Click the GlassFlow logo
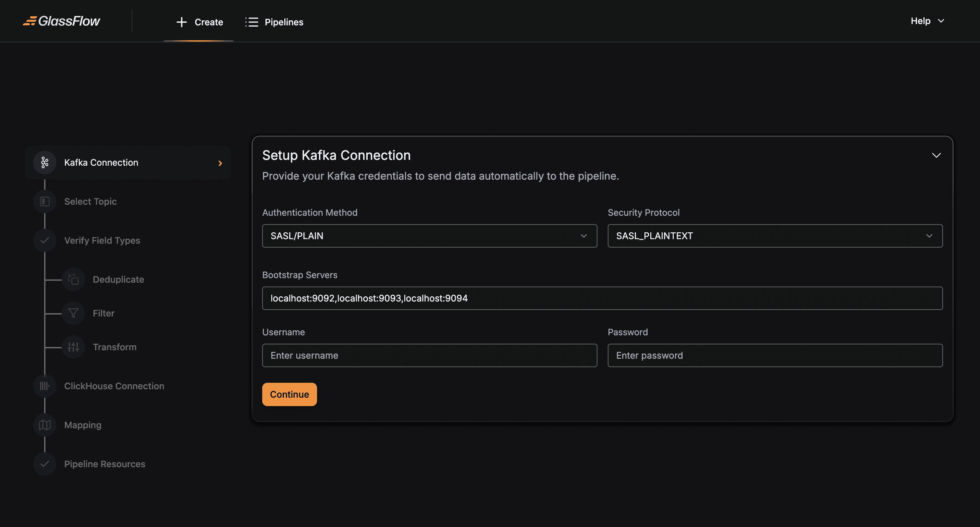 pos(62,21)
